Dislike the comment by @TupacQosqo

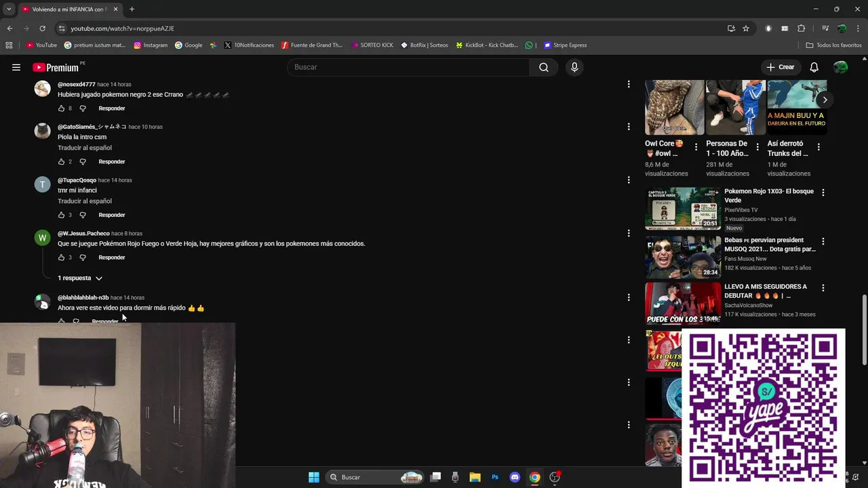pyautogui.click(x=83, y=215)
